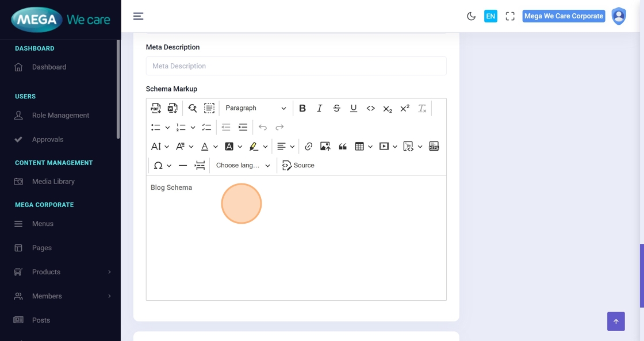This screenshot has width=644, height=341.
Task: Toggle underline formatting
Action: point(354,108)
